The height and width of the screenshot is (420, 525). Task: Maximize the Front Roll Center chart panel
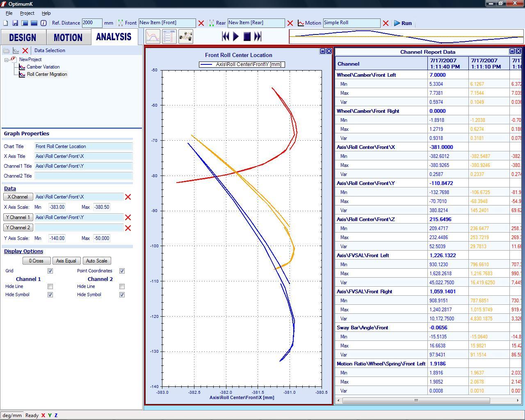pyautogui.click(x=323, y=51)
